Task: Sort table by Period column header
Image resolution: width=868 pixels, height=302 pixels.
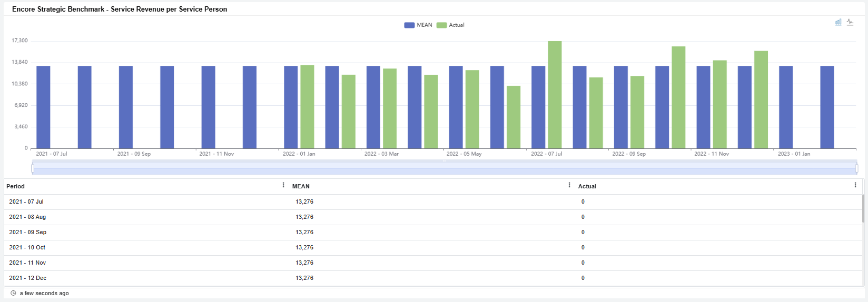Action: click(16, 186)
